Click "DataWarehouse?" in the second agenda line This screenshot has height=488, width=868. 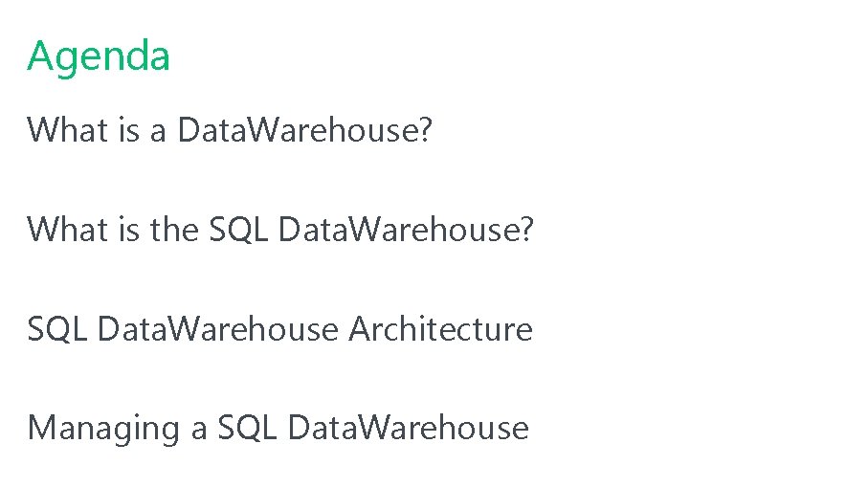[x=407, y=229]
